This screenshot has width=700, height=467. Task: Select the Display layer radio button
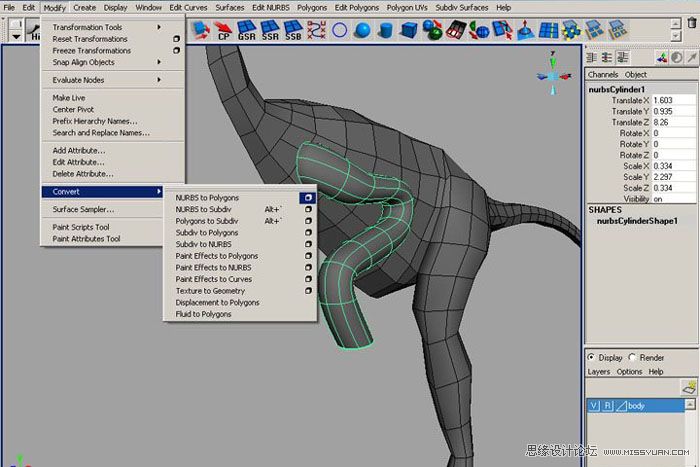click(x=591, y=357)
